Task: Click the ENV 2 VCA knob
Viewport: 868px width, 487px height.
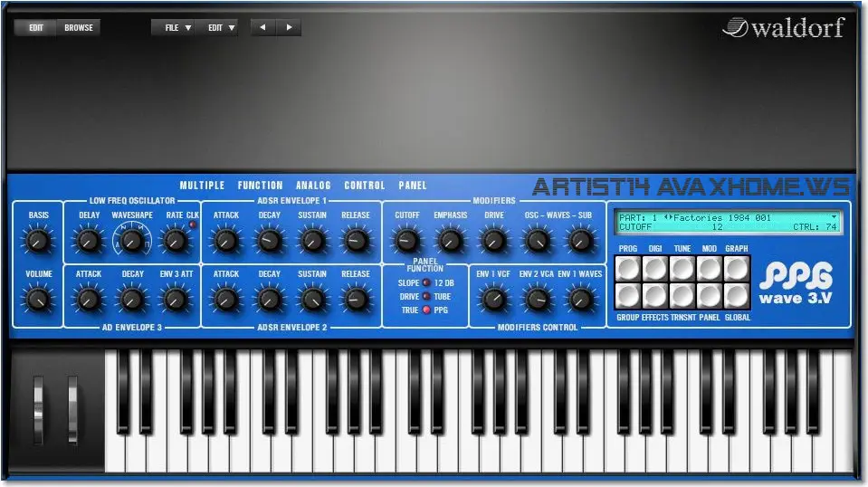Action: point(537,300)
